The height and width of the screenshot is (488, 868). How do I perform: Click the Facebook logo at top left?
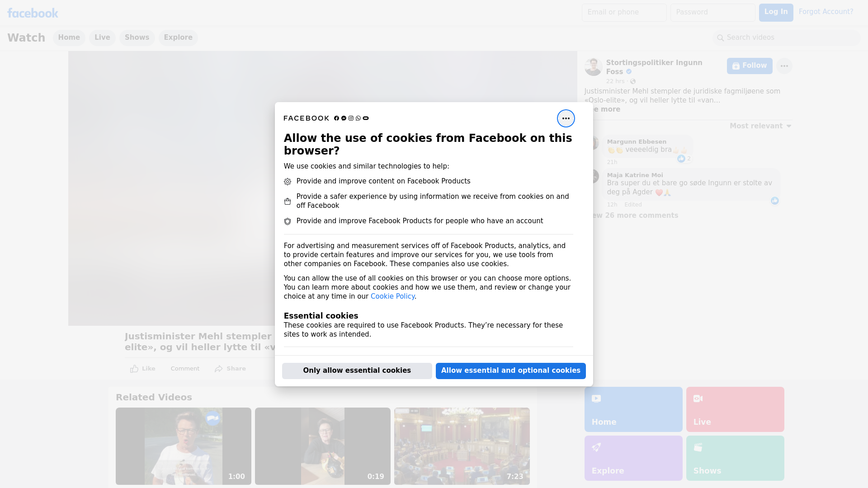point(33,13)
